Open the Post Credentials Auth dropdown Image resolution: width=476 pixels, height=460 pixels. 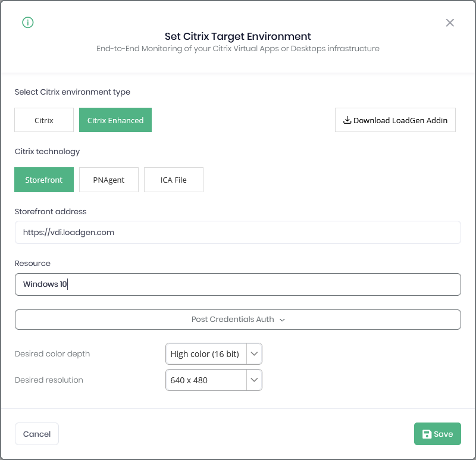[x=238, y=320]
